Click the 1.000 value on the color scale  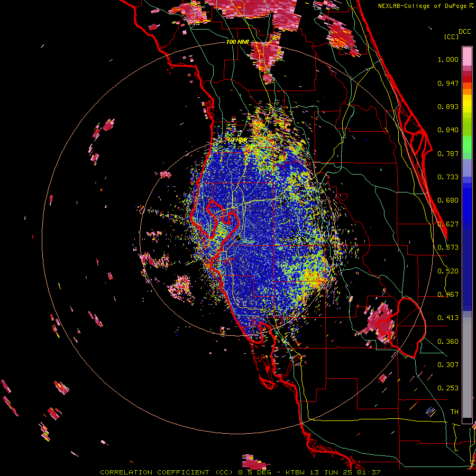pyautogui.click(x=448, y=59)
